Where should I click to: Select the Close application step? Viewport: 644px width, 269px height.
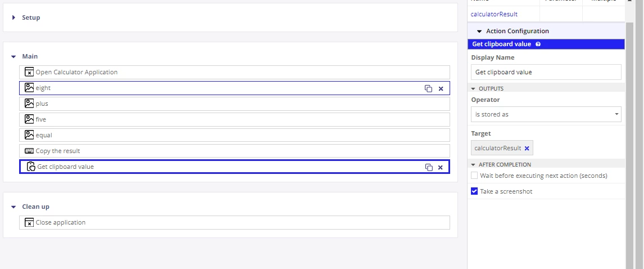click(x=234, y=222)
